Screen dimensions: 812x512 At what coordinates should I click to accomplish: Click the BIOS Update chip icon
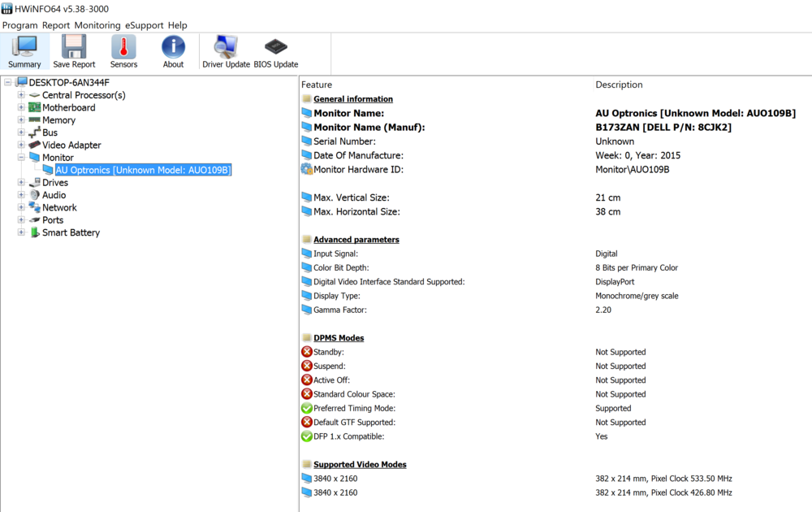coord(275,47)
